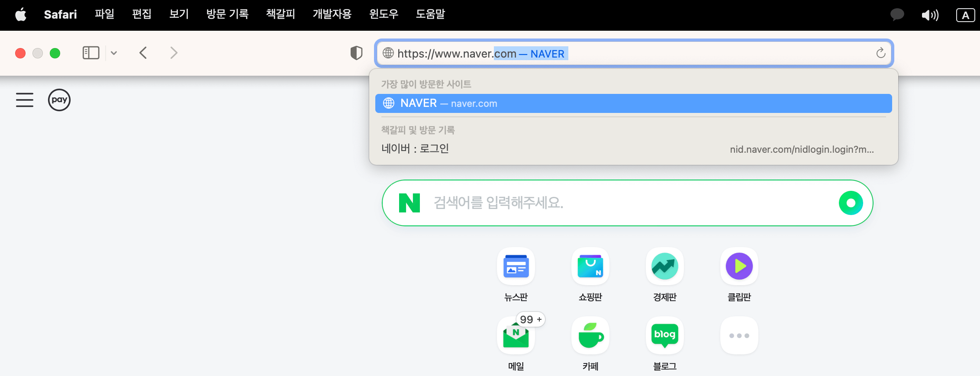Open the 도움말 menu
Image resolution: width=980 pixels, height=376 pixels.
click(430, 14)
